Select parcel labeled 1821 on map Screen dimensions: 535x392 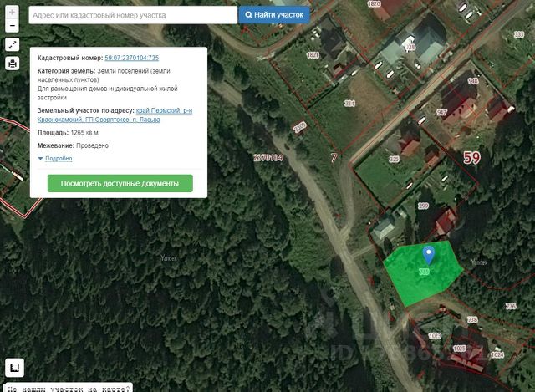pos(313,55)
